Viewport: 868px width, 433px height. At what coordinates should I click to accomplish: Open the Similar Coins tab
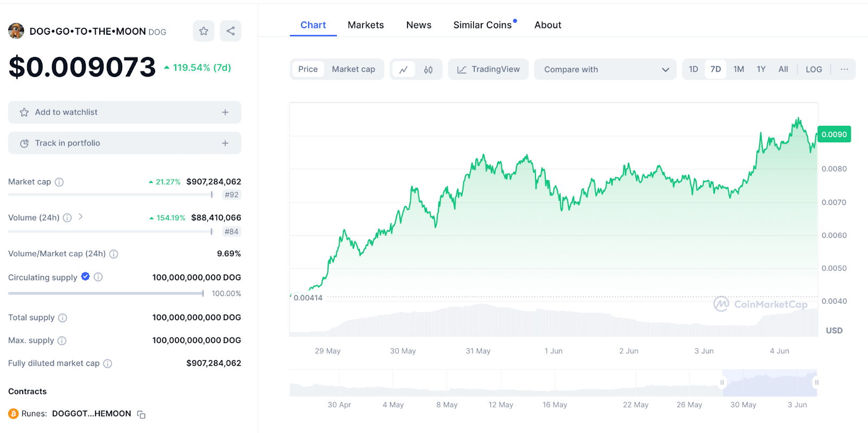tap(483, 25)
